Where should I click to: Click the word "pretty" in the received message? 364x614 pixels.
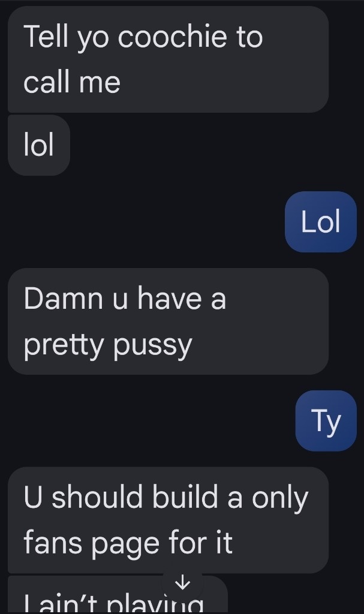point(63,345)
